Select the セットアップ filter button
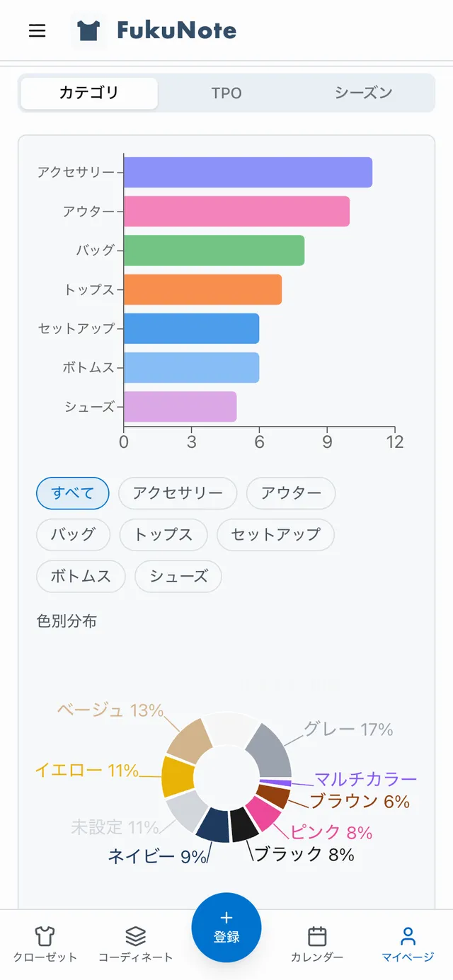Screen dimensions: 453x980 pos(275,535)
